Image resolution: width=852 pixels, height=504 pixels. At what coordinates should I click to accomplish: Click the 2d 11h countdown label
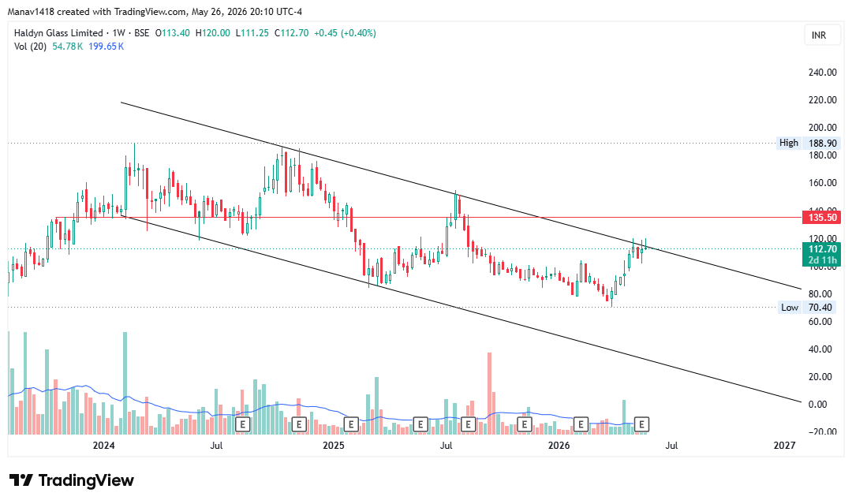pyautogui.click(x=821, y=260)
